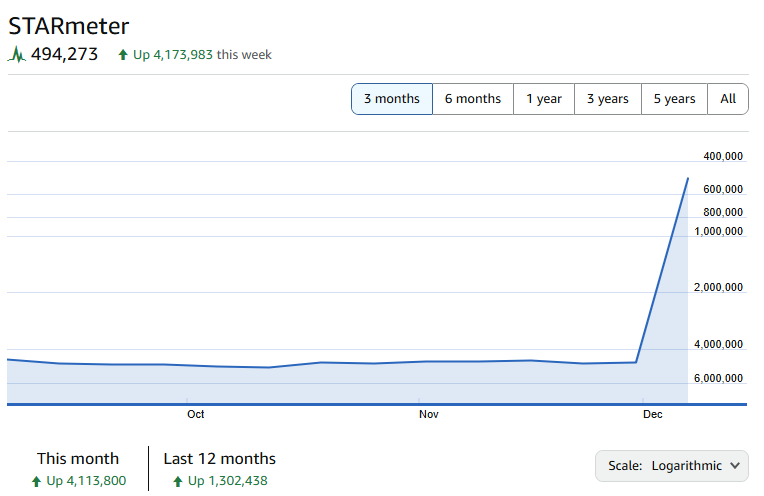This screenshot has width=764, height=496.
Task: Click the 'Up 1,302,438' yearly value
Action: tap(228, 481)
